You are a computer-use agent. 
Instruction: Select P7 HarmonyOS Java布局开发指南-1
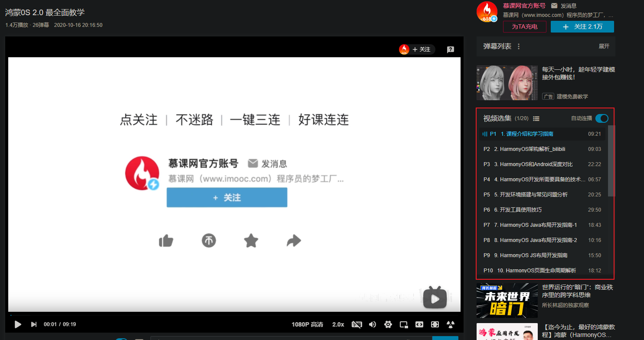[x=542, y=225]
